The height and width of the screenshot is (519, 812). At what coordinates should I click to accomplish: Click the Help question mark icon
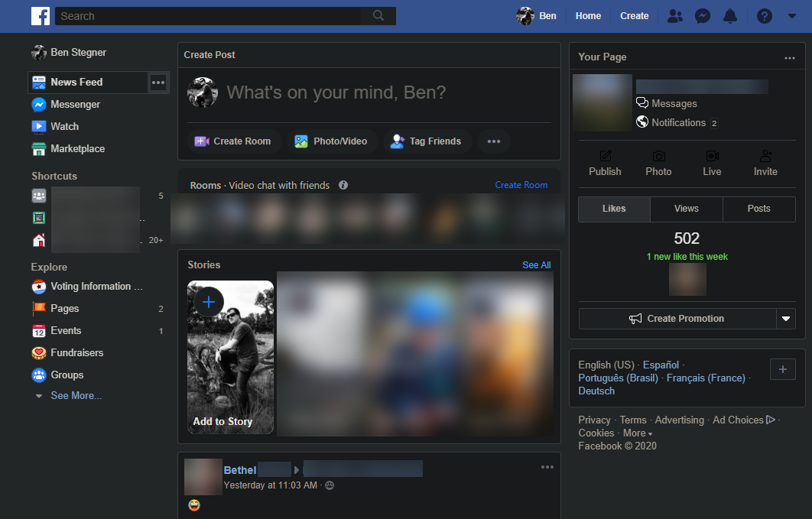point(765,15)
